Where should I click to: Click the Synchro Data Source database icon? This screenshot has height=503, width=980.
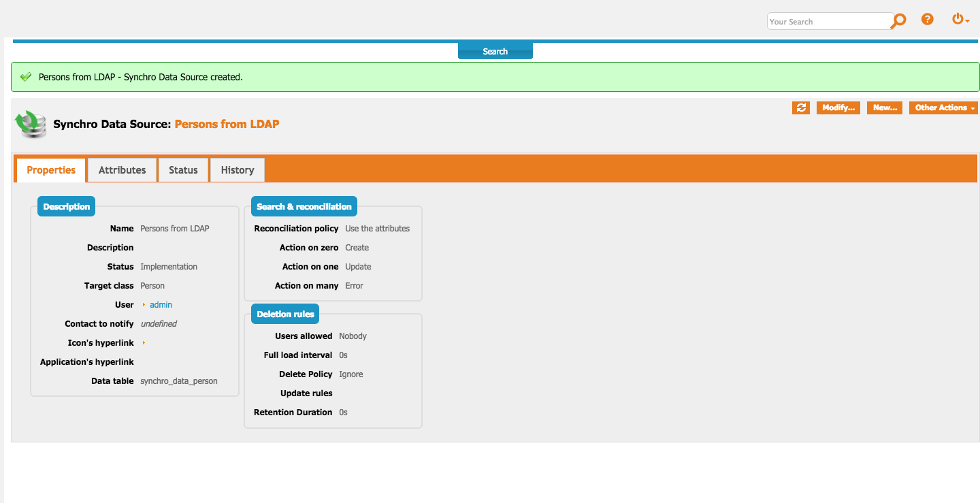click(x=31, y=124)
